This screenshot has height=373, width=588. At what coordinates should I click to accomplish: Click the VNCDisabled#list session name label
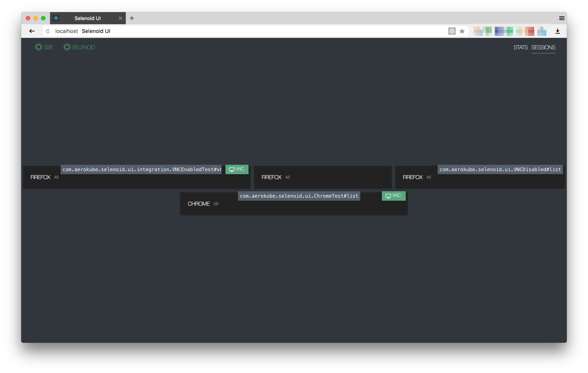[500, 169]
